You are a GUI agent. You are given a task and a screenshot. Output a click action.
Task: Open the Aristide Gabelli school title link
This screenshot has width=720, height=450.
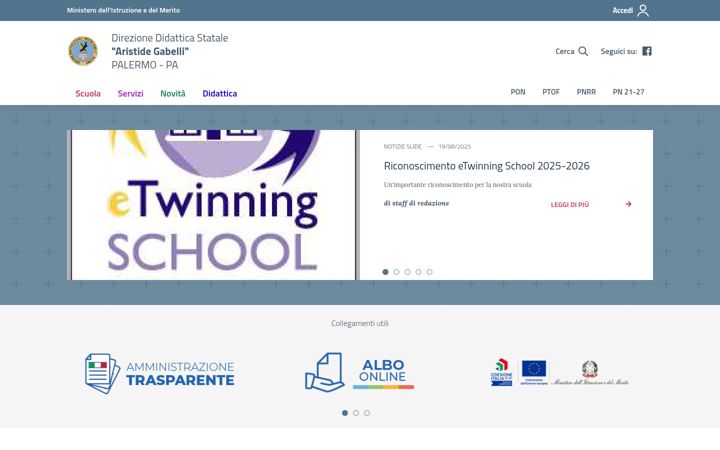169,51
